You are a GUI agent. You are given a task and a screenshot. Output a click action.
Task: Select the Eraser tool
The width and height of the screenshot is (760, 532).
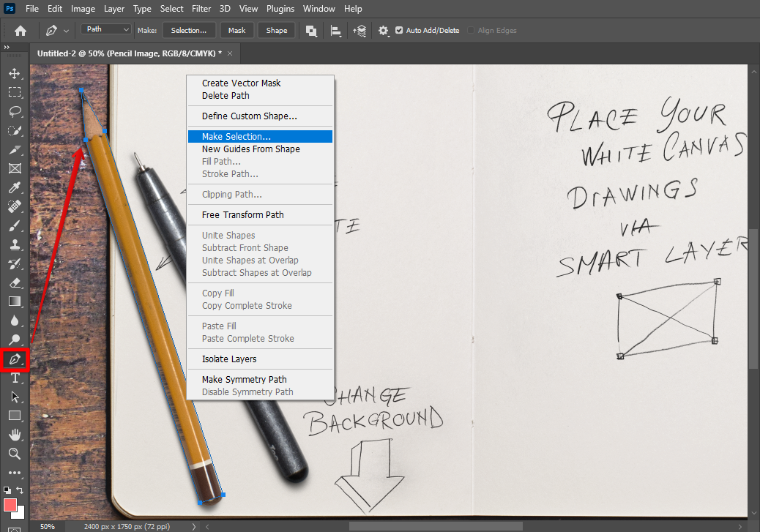tap(15, 282)
